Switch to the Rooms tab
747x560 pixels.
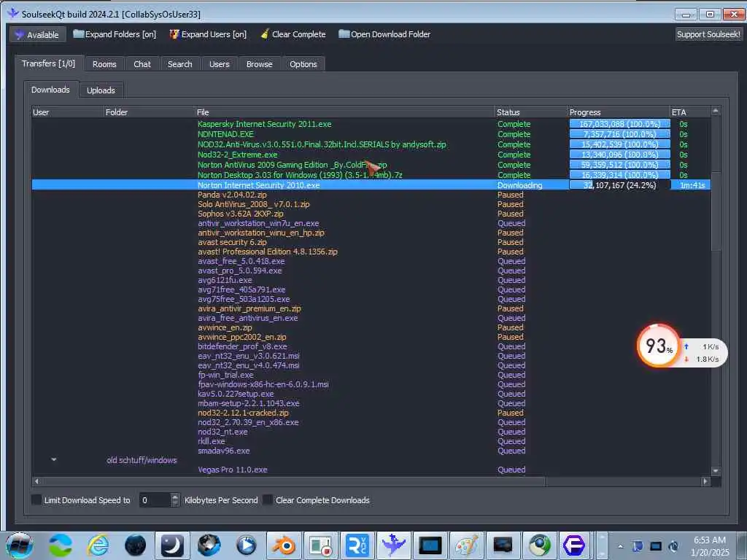click(x=104, y=64)
